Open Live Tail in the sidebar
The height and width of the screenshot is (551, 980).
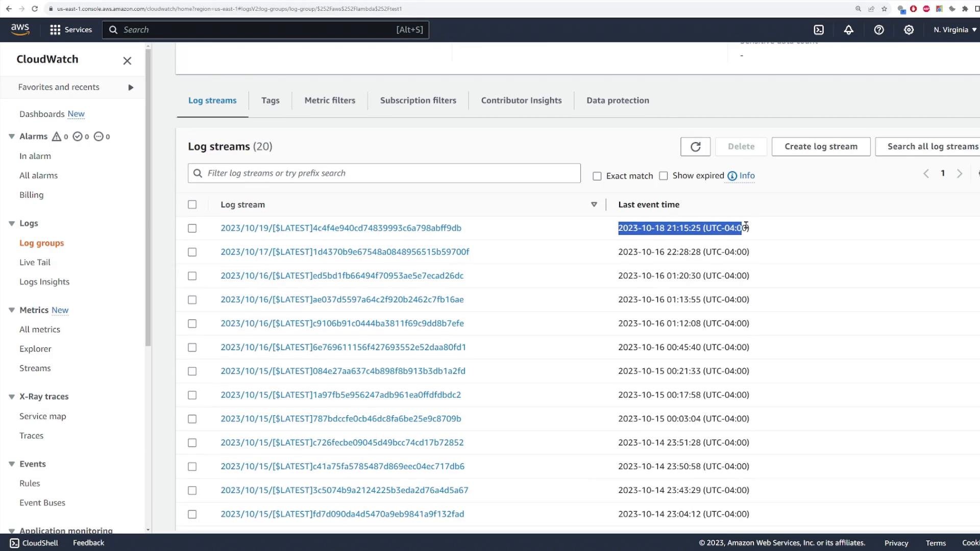tap(35, 262)
